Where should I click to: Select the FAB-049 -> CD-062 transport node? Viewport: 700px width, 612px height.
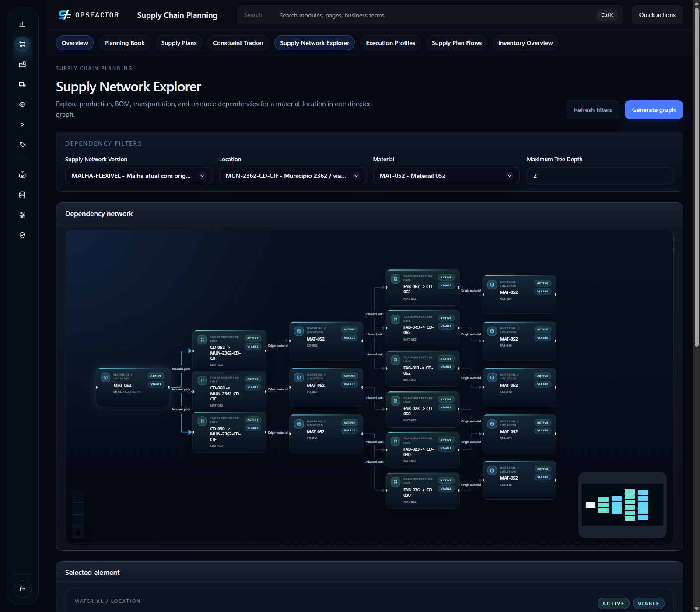coord(423,328)
